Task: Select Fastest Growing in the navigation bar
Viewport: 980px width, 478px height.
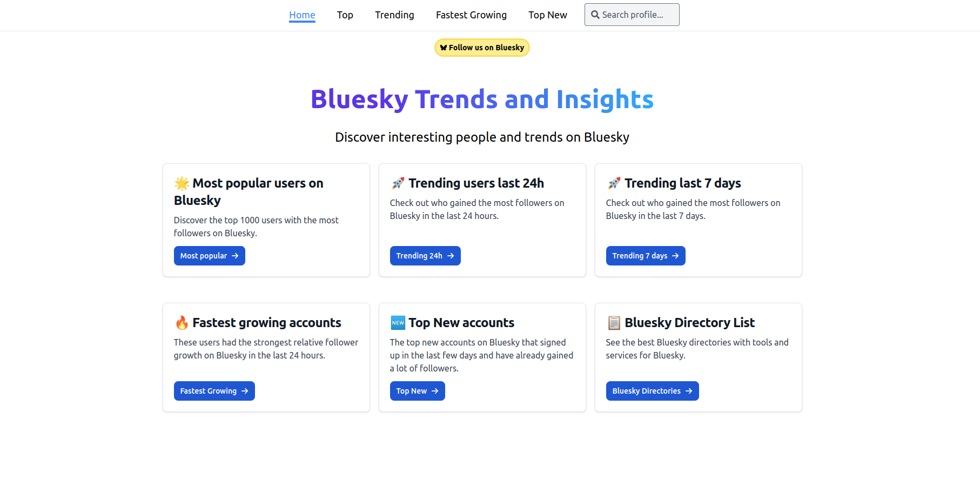Action: (471, 15)
